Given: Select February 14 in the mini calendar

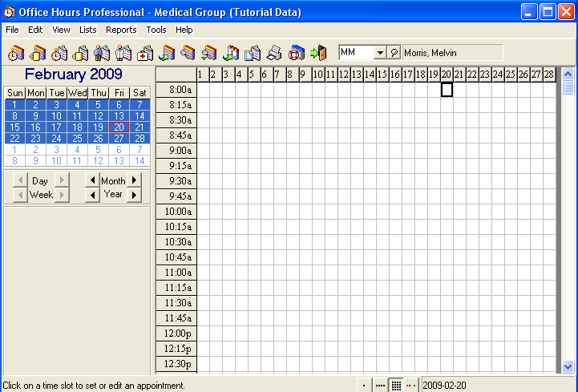Looking at the screenshot, I should pos(139,115).
